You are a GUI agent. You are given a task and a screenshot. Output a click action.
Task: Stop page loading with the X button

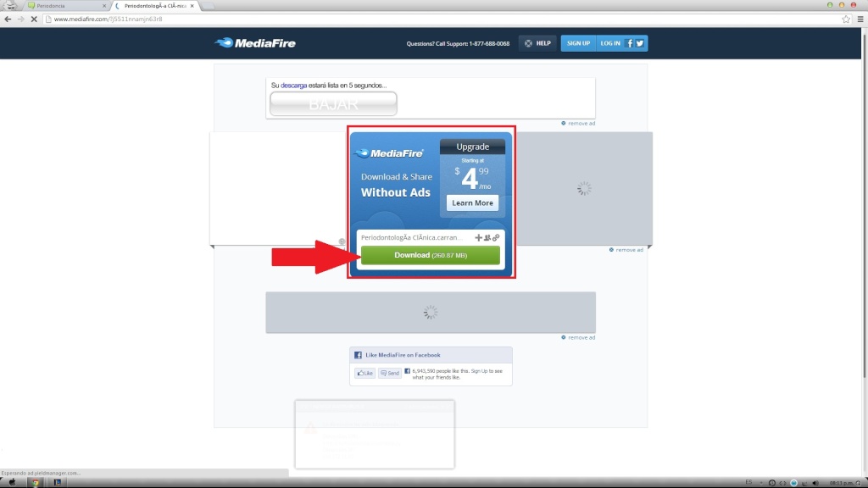[x=34, y=19]
